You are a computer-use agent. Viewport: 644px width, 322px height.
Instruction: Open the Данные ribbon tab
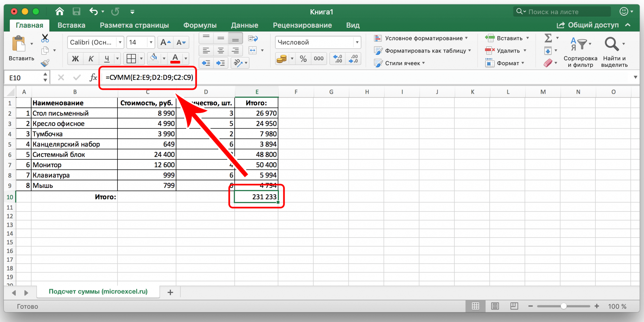[244, 25]
